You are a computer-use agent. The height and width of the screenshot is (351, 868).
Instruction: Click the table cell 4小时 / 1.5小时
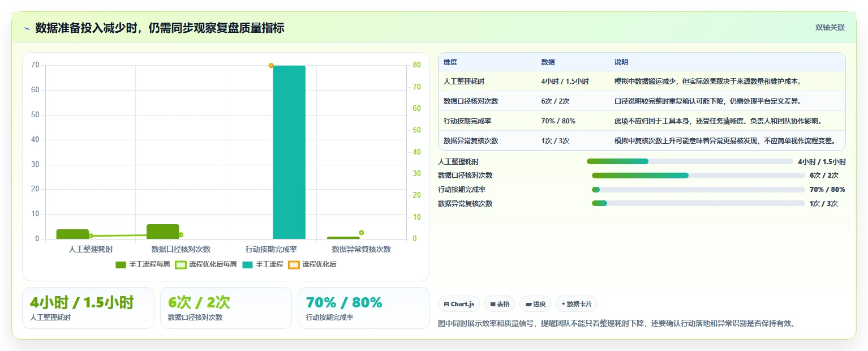565,82
